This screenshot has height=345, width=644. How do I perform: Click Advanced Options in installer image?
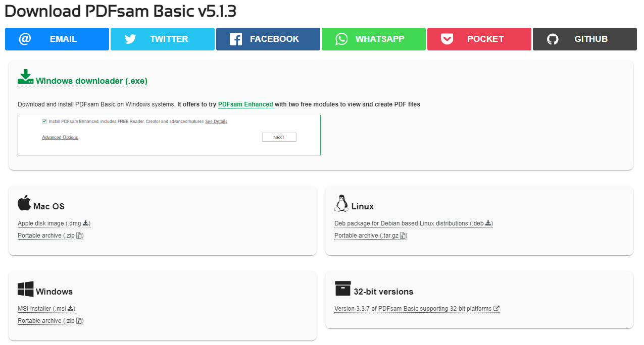click(60, 137)
